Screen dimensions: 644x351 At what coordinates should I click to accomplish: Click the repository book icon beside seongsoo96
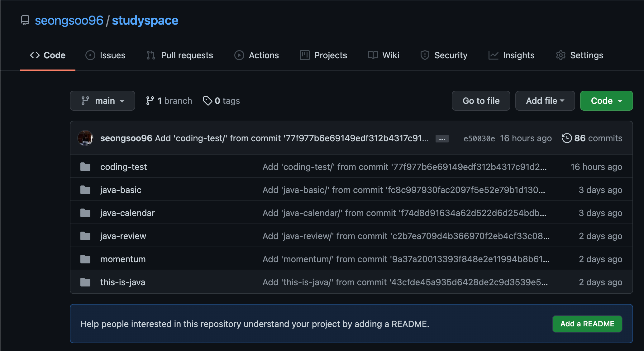pyautogui.click(x=25, y=20)
